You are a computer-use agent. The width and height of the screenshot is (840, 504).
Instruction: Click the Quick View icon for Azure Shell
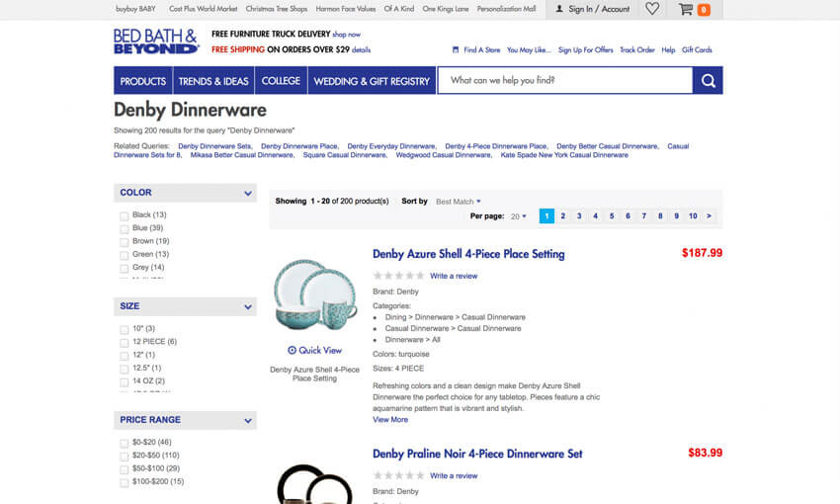292,350
